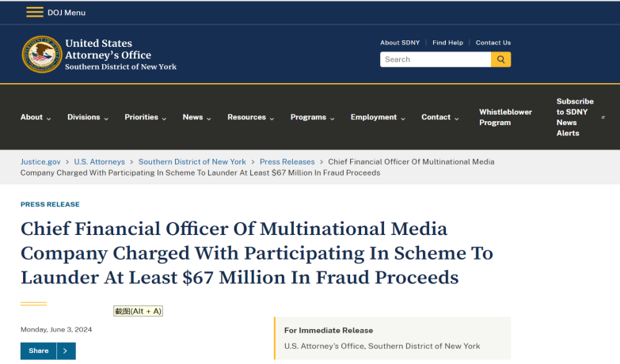Open the DOJ Menu hamburger icon
620x364 pixels.
point(35,12)
